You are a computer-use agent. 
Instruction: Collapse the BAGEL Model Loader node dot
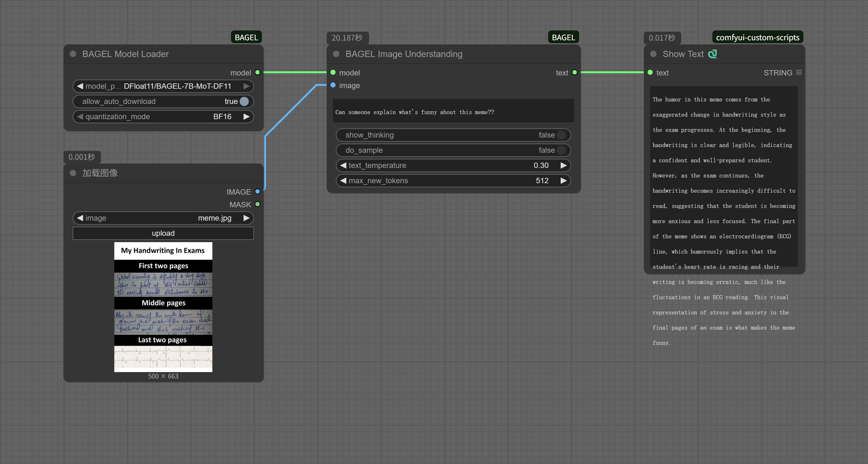[x=73, y=54]
